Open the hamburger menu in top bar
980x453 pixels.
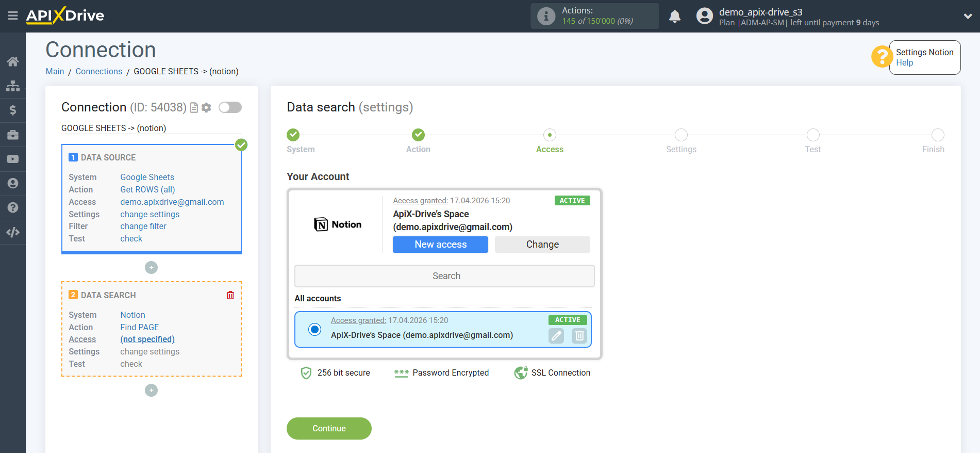[x=13, y=16]
